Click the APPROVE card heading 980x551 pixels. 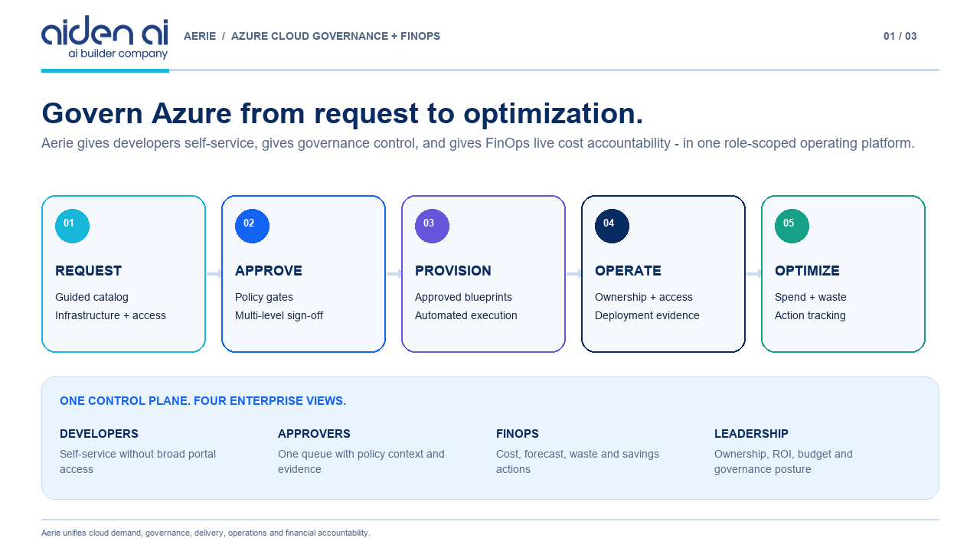point(269,271)
